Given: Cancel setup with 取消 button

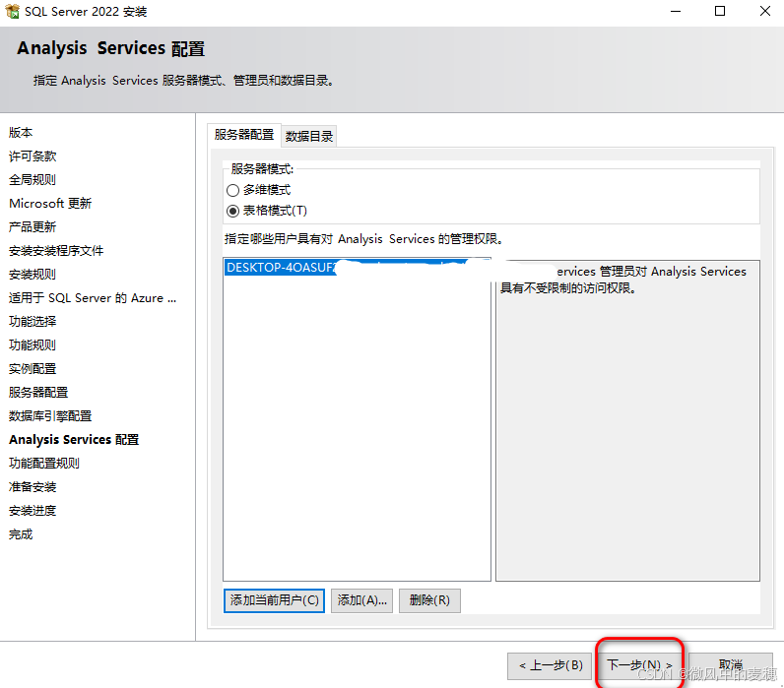Looking at the screenshot, I should click(x=731, y=665).
